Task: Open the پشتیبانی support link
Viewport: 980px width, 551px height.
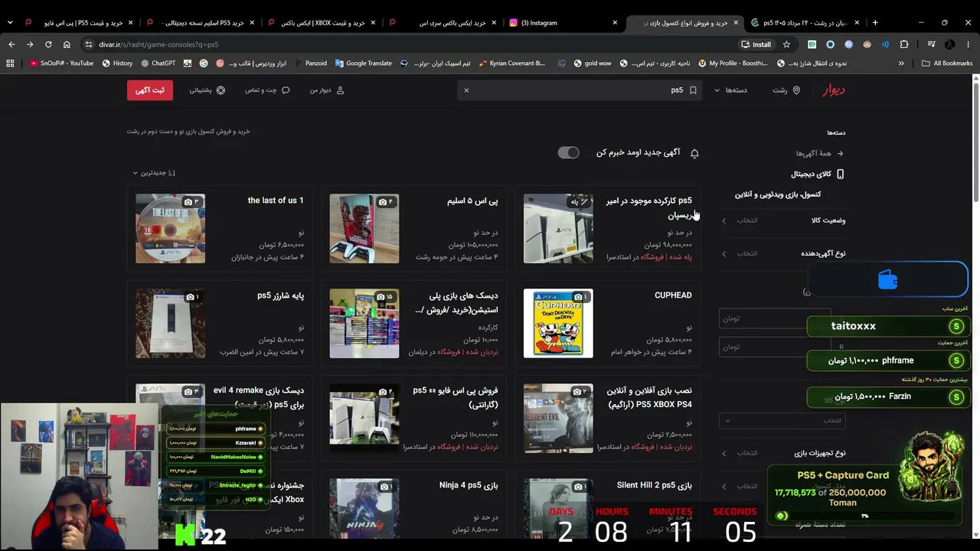Action: point(207,90)
